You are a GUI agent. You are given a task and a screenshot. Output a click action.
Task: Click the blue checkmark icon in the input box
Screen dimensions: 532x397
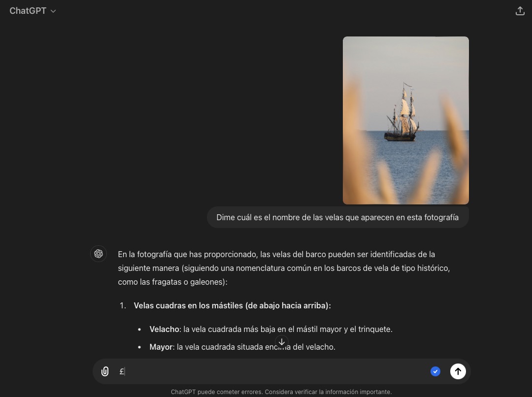pyautogui.click(x=435, y=371)
